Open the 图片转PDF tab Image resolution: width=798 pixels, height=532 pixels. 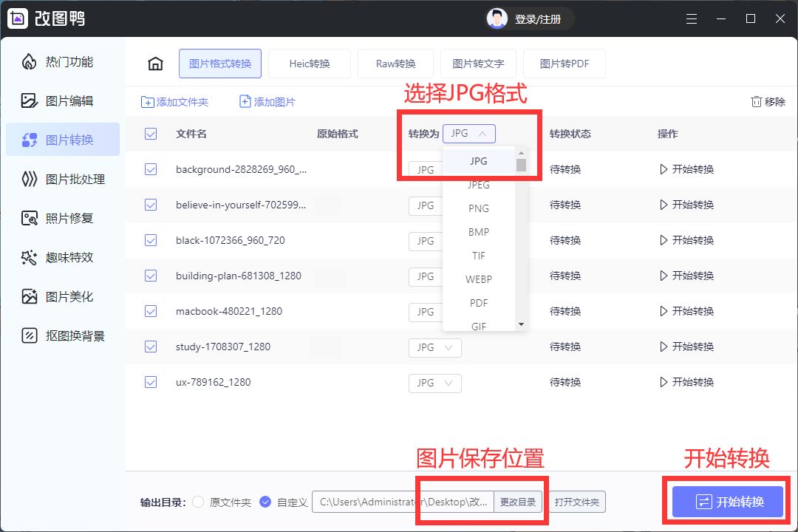click(x=565, y=64)
